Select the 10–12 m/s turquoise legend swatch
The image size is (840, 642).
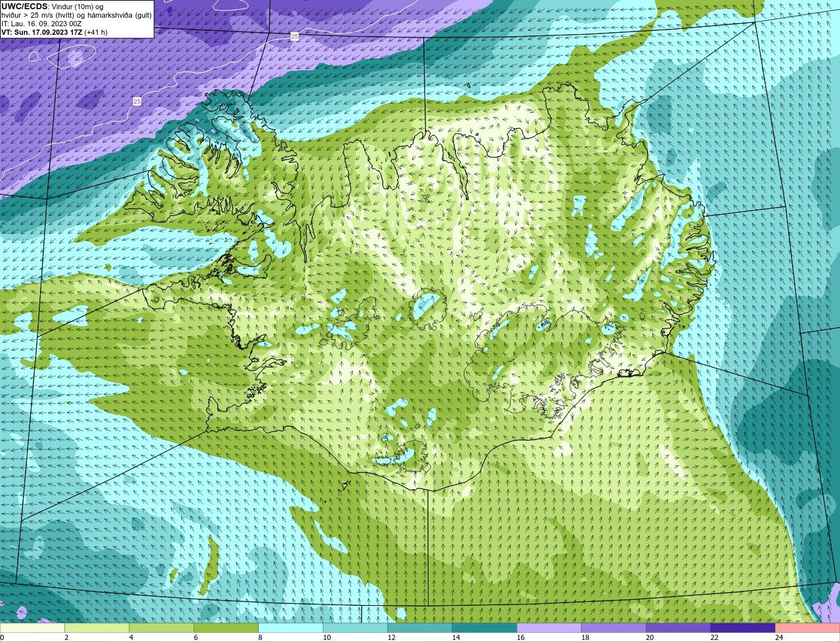(356, 628)
